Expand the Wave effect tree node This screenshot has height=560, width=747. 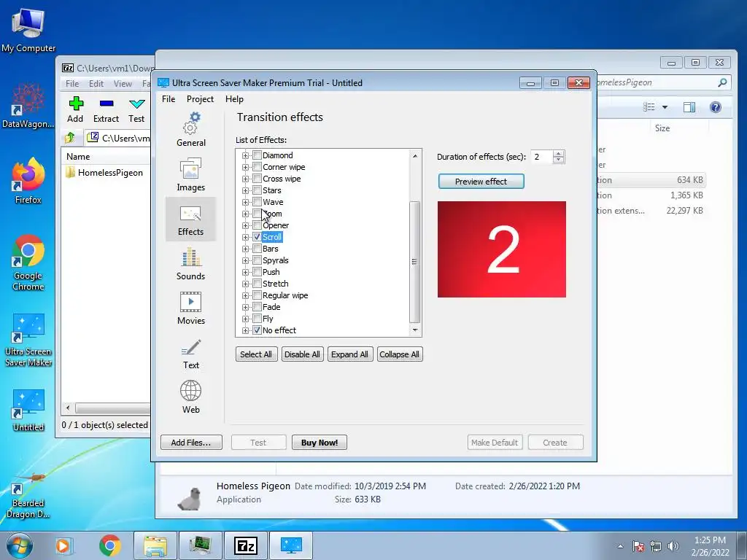coord(245,202)
